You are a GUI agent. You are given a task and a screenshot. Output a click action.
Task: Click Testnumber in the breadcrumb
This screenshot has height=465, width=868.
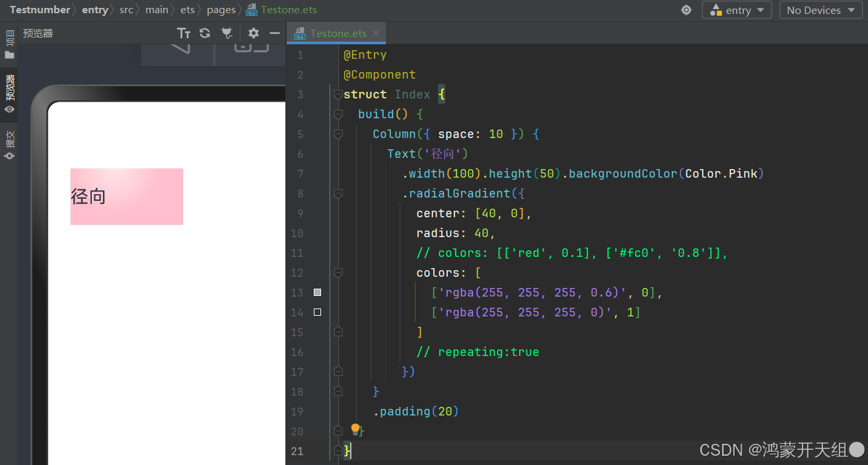[40, 10]
